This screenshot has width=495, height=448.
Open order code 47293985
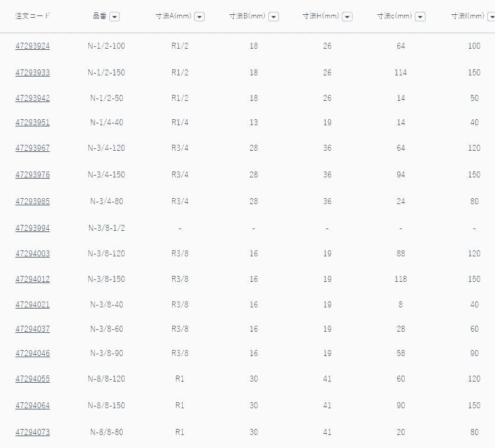[x=33, y=202]
